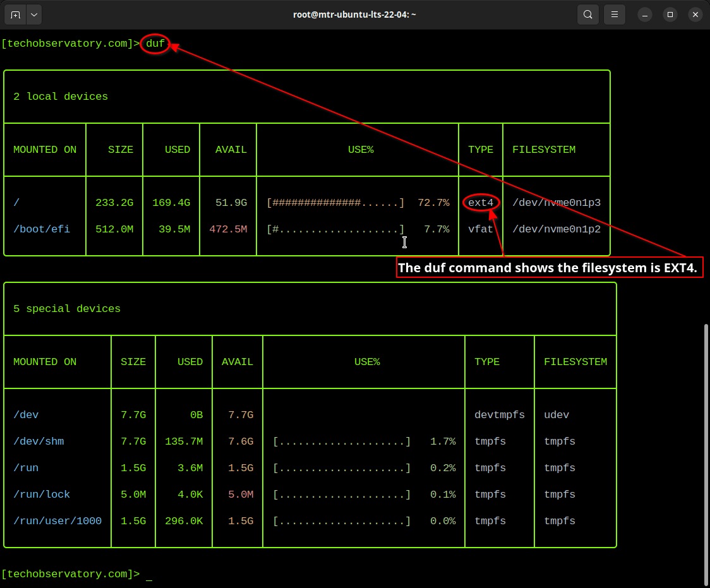The width and height of the screenshot is (710, 588).
Task: Click the 512.0M size value
Action: pyautogui.click(x=114, y=229)
